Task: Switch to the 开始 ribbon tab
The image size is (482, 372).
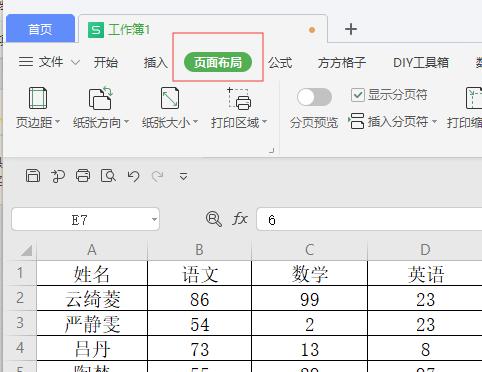Action: (106, 62)
